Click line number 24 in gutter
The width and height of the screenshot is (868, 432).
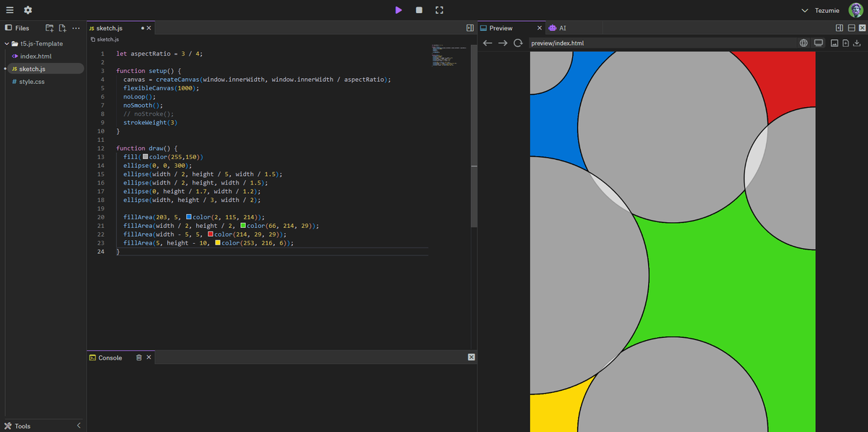pyautogui.click(x=101, y=252)
